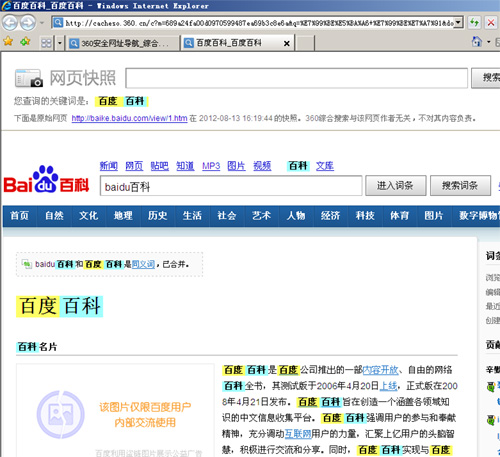This screenshot has width=500, height=457.
Task: Select 社会 in the navigation bar
Action: 227,216
